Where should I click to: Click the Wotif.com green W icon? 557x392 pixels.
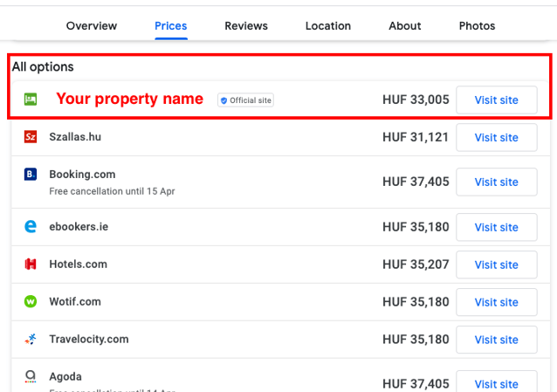tap(31, 301)
